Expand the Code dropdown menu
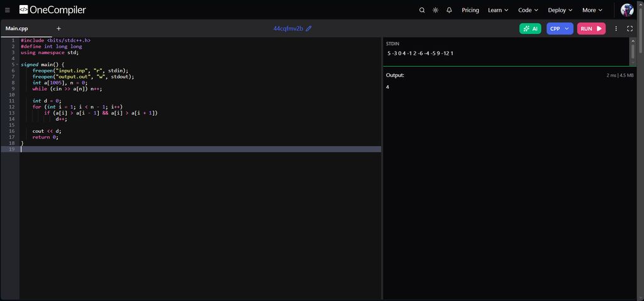Image resolution: width=644 pixels, height=301 pixels. pyautogui.click(x=528, y=10)
